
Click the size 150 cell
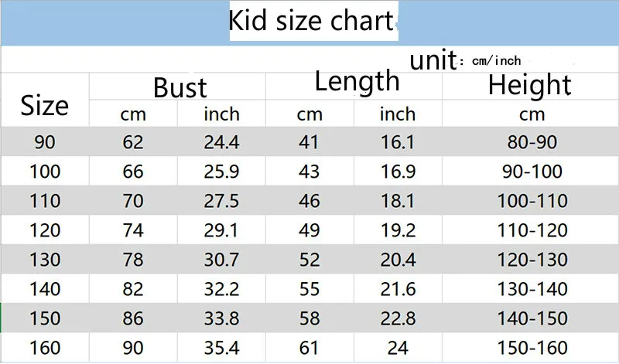pos(45,318)
